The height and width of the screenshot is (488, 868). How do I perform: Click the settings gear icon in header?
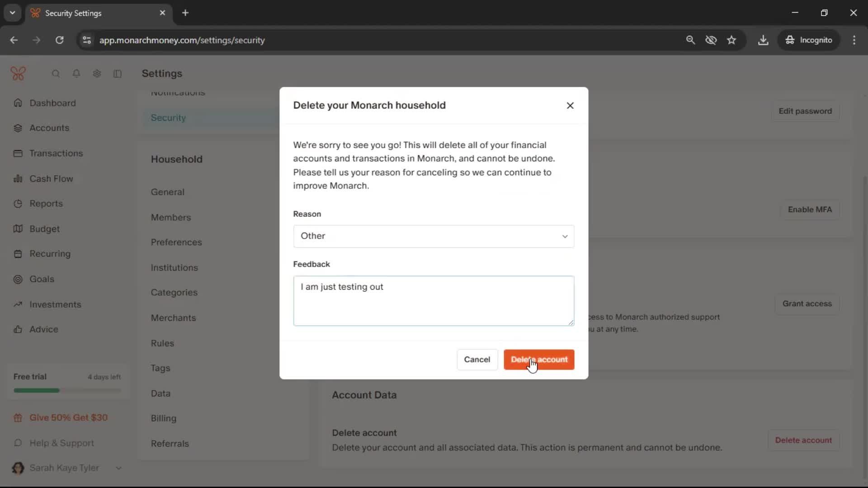click(x=97, y=74)
